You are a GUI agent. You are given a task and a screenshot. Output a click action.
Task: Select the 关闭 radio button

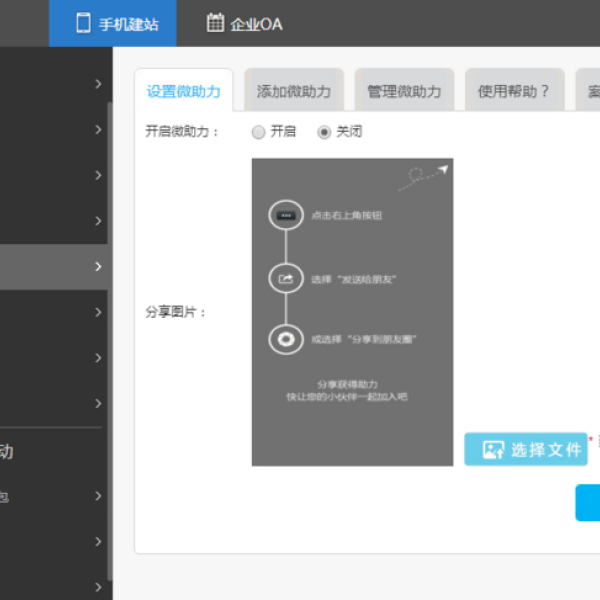(x=324, y=132)
